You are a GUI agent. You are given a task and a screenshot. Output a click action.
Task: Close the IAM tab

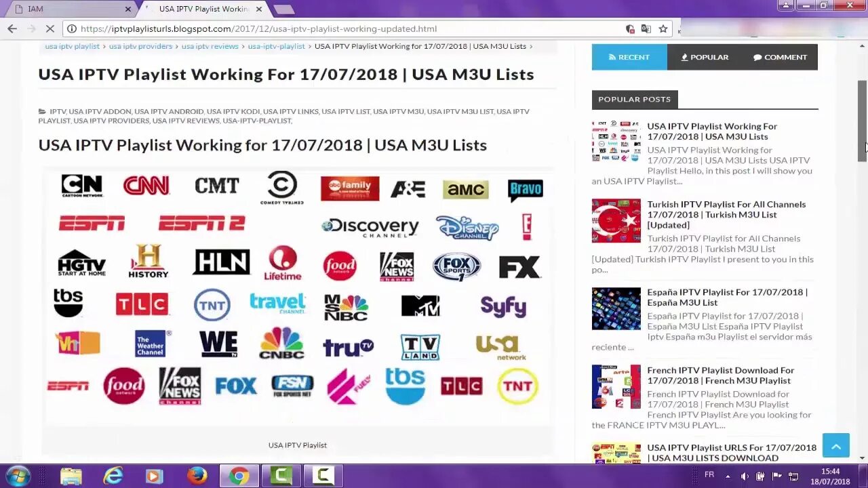click(128, 9)
